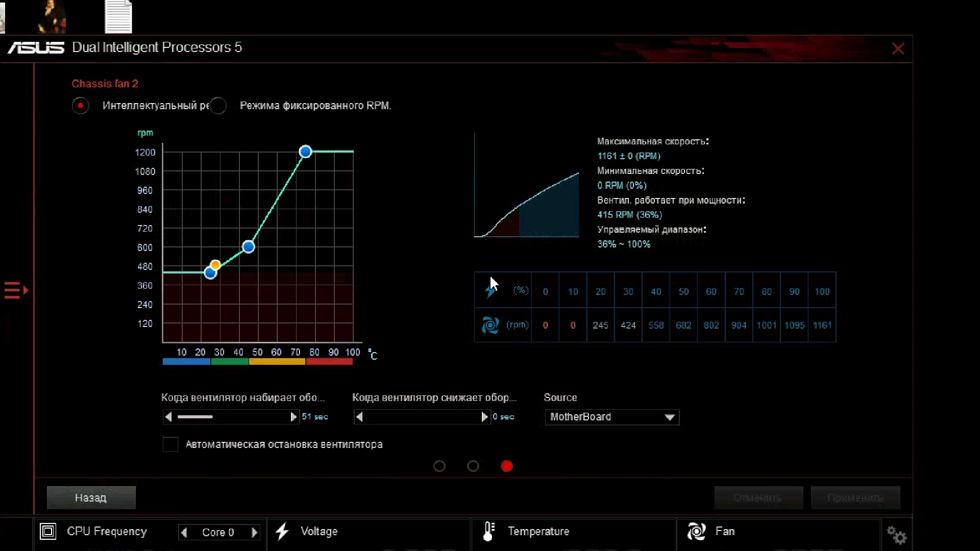Go to the second fan page dot
This screenshot has width=980, height=551.
(x=473, y=466)
